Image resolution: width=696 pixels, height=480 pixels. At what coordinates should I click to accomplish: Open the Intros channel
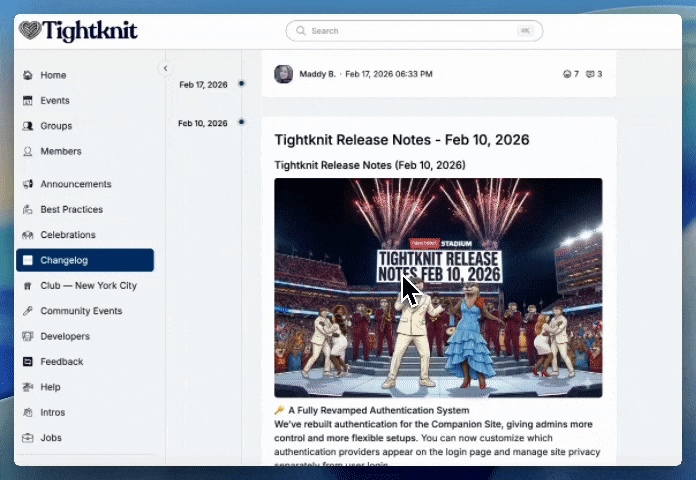pos(85,412)
